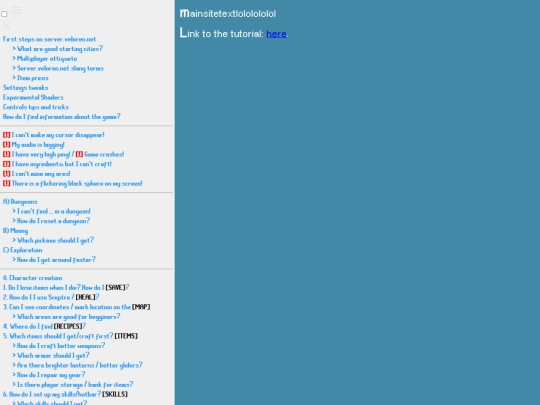Open 'How do I get around faster?'
540x405 pixels.
pos(54,260)
